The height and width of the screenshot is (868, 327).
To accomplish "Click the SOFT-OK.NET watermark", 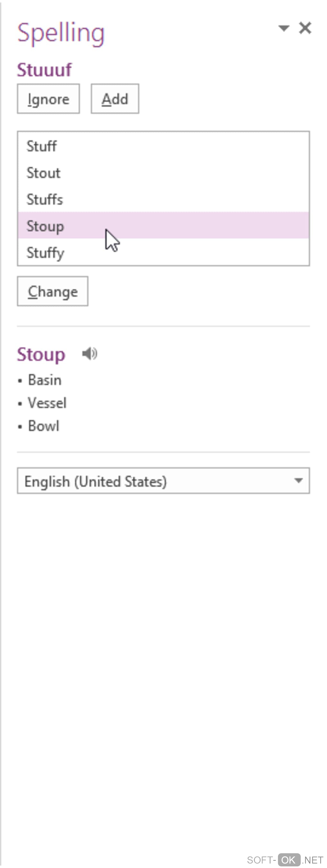I will coord(285,860).
